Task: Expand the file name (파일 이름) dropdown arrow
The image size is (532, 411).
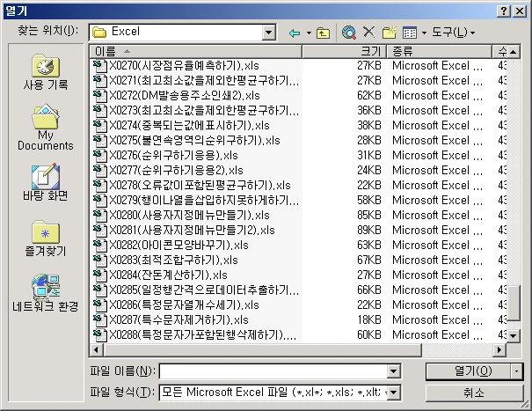Action: [394, 371]
